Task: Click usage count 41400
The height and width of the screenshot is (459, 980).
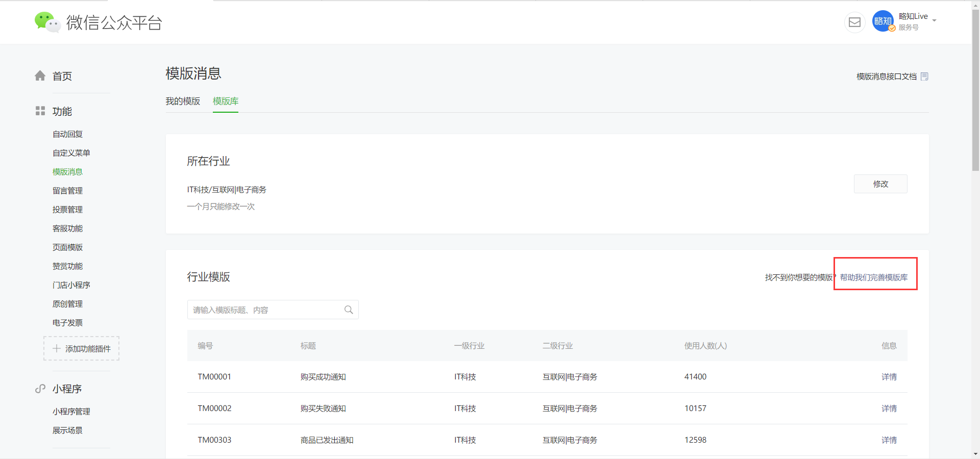Action: click(x=696, y=377)
